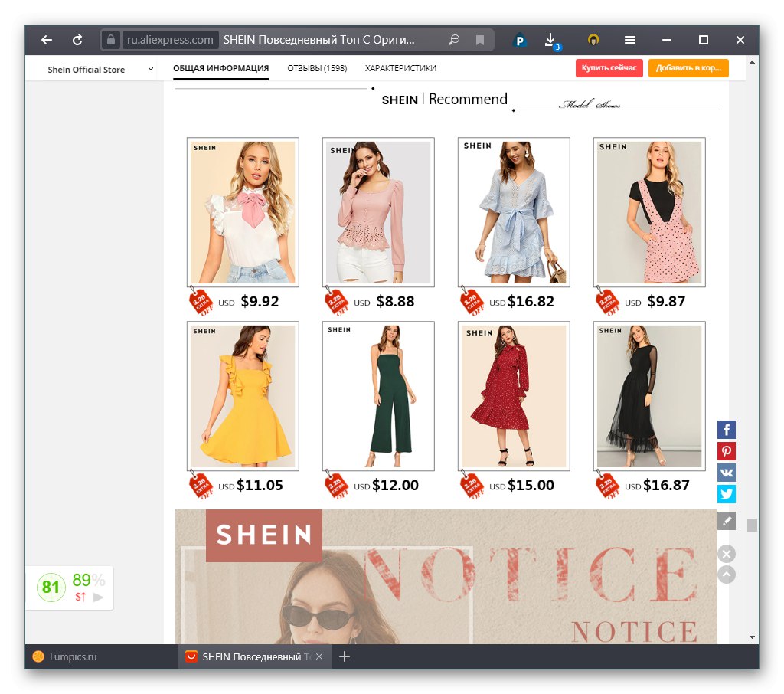The width and height of the screenshot is (784, 694).
Task: Open the pink long-sleeve top product
Action: [378, 212]
